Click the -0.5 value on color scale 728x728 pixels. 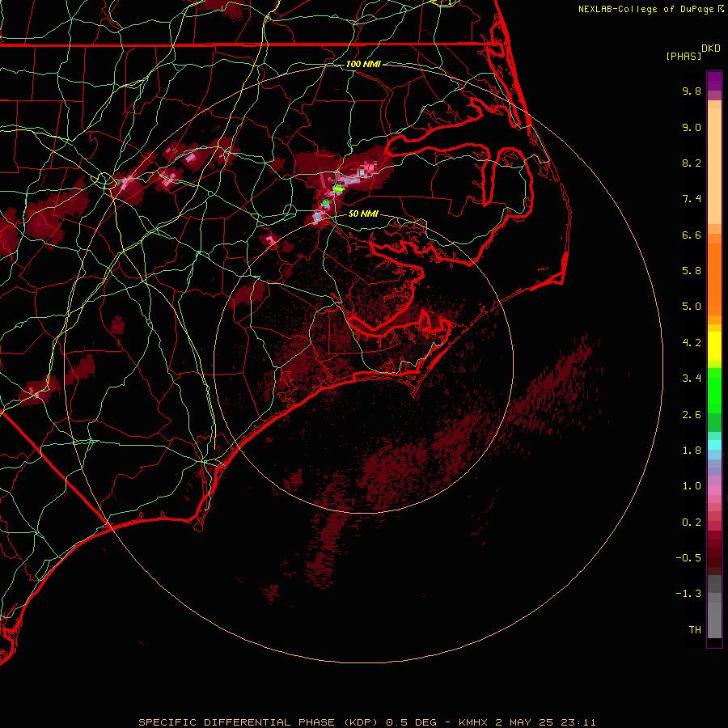688,558
